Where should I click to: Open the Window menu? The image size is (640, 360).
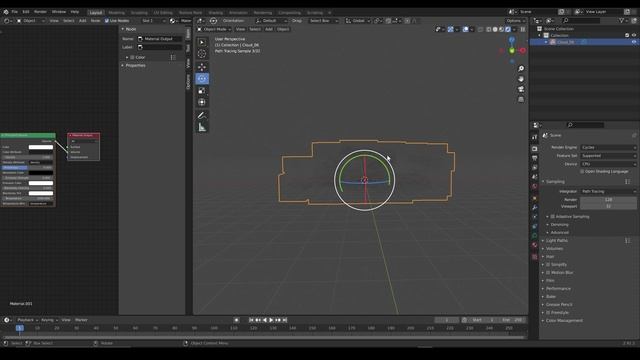[59, 12]
